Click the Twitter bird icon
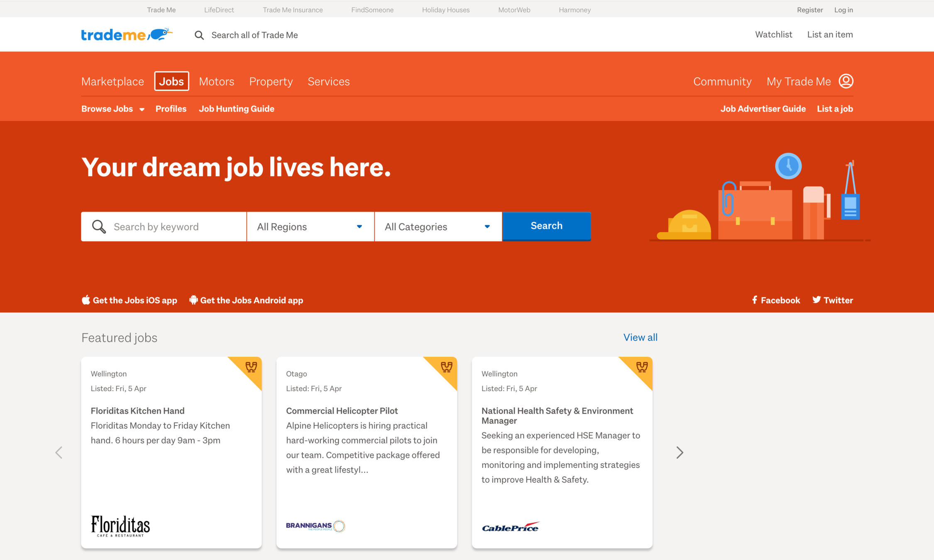 click(x=816, y=300)
